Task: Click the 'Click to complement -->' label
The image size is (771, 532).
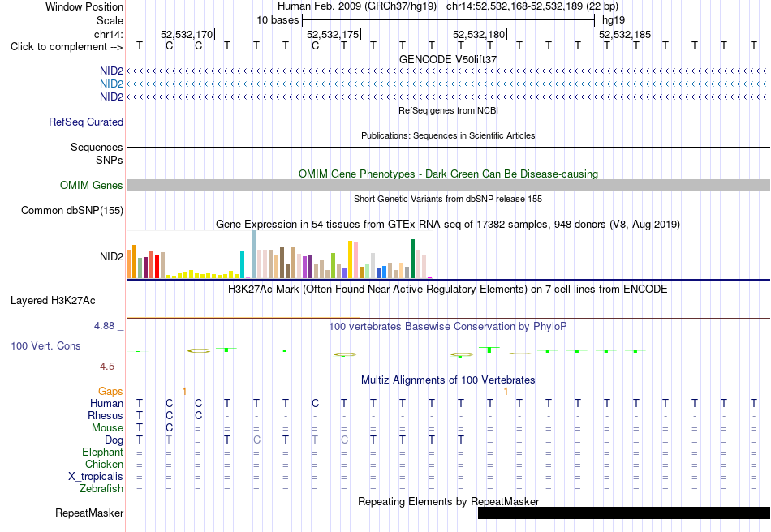Action: click(x=67, y=47)
